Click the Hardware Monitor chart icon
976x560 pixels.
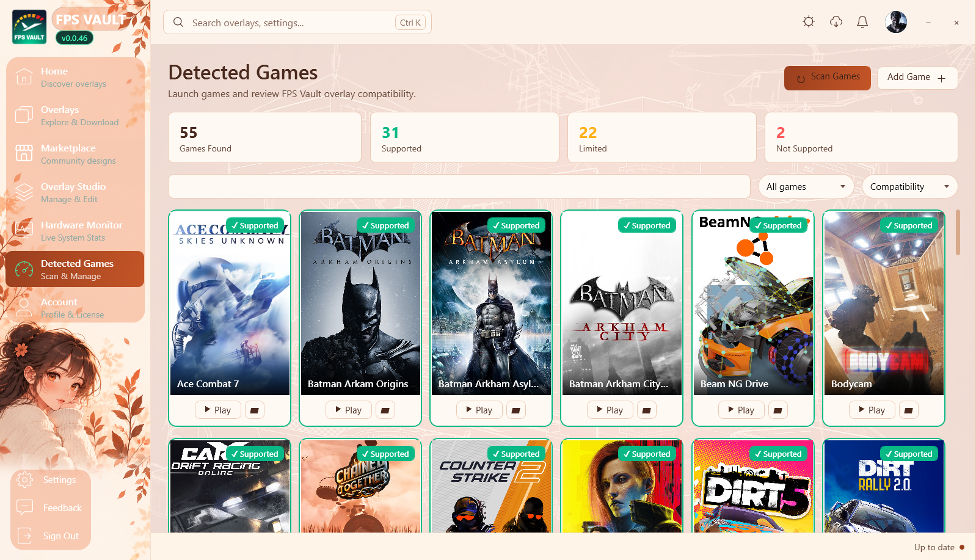(x=24, y=230)
